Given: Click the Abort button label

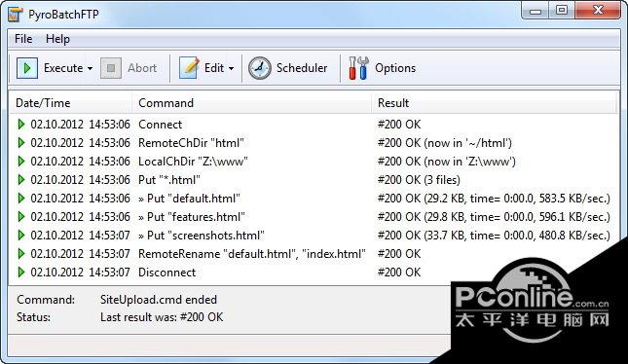Looking at the screenshot, I should point(142,68).
